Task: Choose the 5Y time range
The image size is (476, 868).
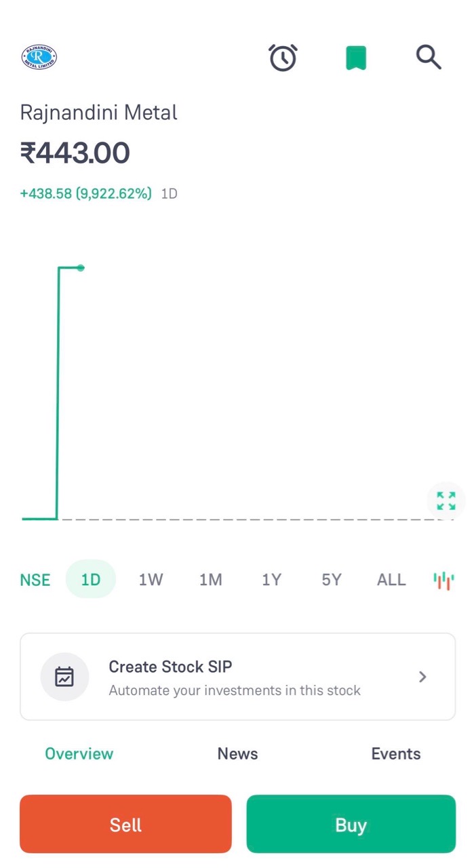Action: point(332,580)
